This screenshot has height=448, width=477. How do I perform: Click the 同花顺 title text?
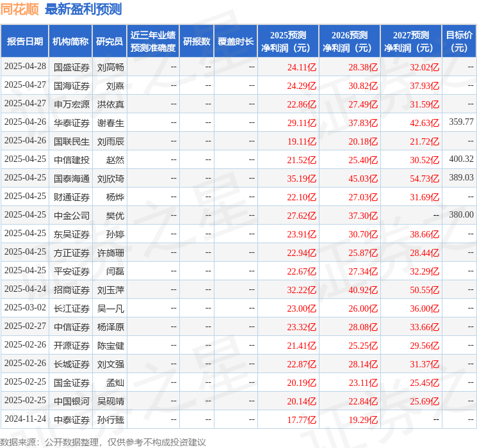[19, 10]
